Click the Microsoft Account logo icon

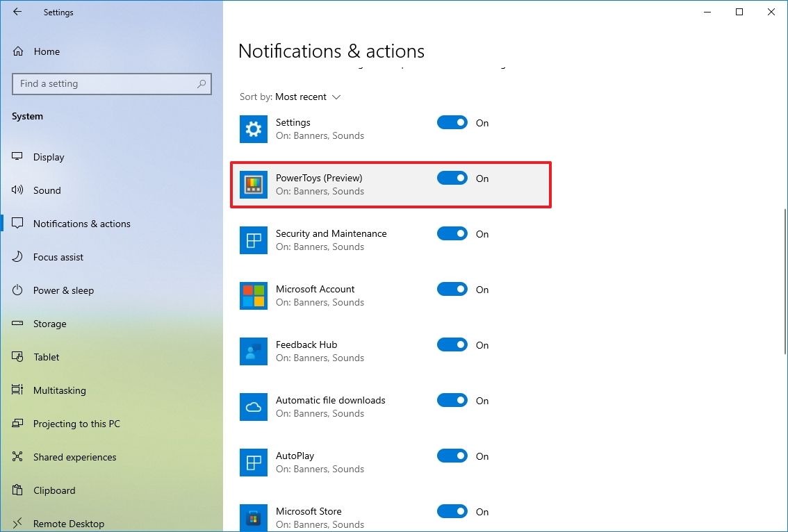253,296
